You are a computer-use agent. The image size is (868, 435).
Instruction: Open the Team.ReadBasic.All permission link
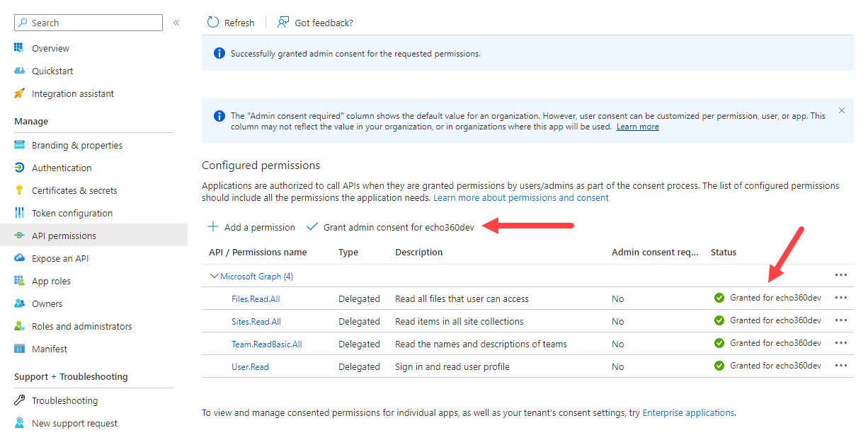click(267, 344)
